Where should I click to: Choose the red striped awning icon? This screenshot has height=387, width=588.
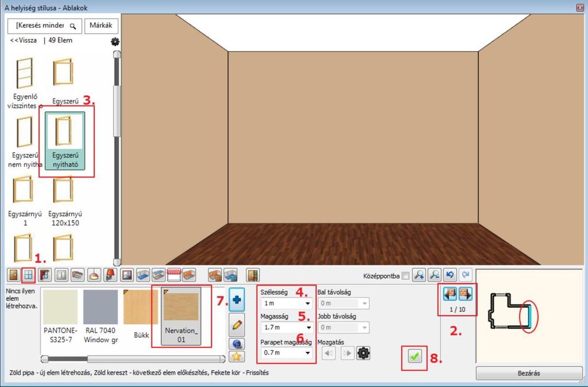(x=173, y=275)
